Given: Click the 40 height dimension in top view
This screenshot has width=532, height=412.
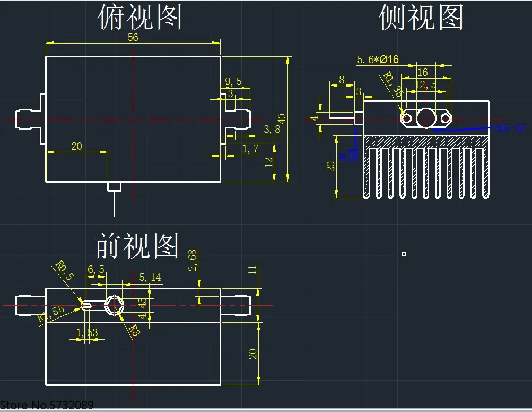Looking at the screenshot, I should coord(282,118).
